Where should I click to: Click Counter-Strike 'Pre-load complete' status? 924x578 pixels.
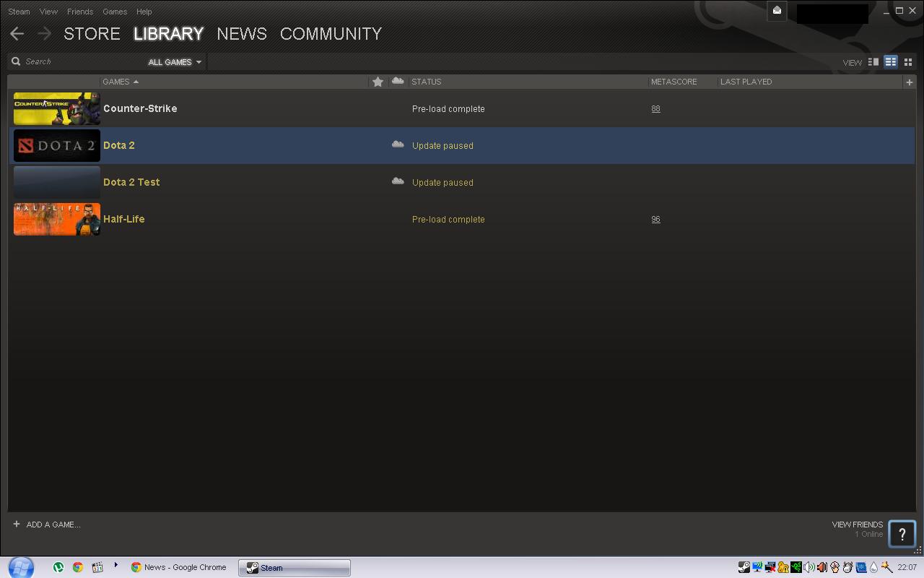tap(448, 109)
